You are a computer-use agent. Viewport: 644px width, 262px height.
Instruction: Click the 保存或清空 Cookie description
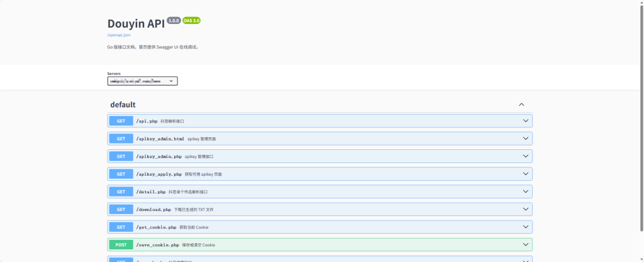[x=198, y=245]
